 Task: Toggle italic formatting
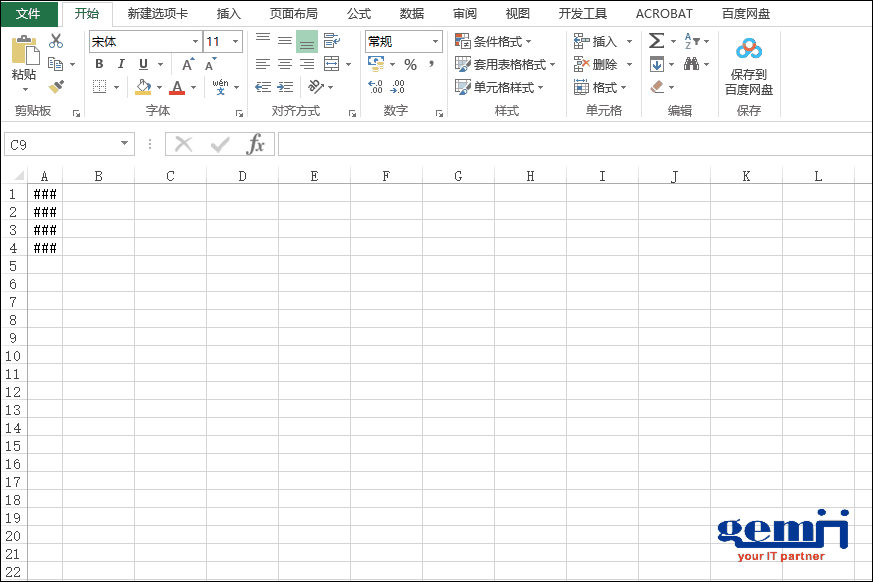(x=121, y=63)
